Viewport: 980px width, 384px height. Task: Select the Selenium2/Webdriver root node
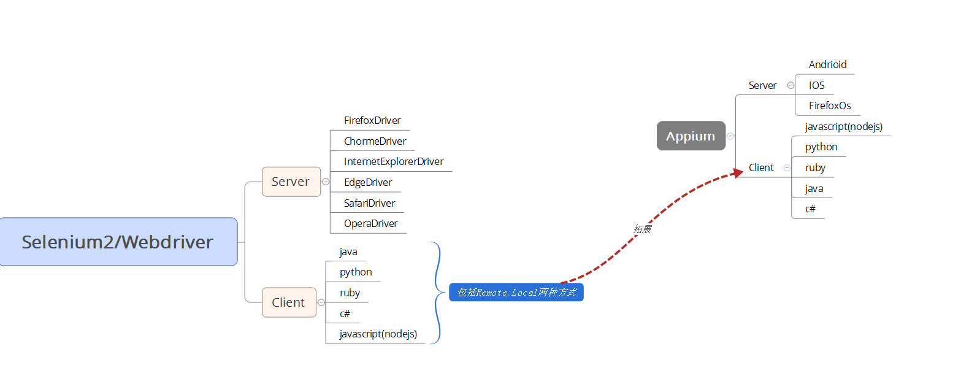tap(118, 242)
